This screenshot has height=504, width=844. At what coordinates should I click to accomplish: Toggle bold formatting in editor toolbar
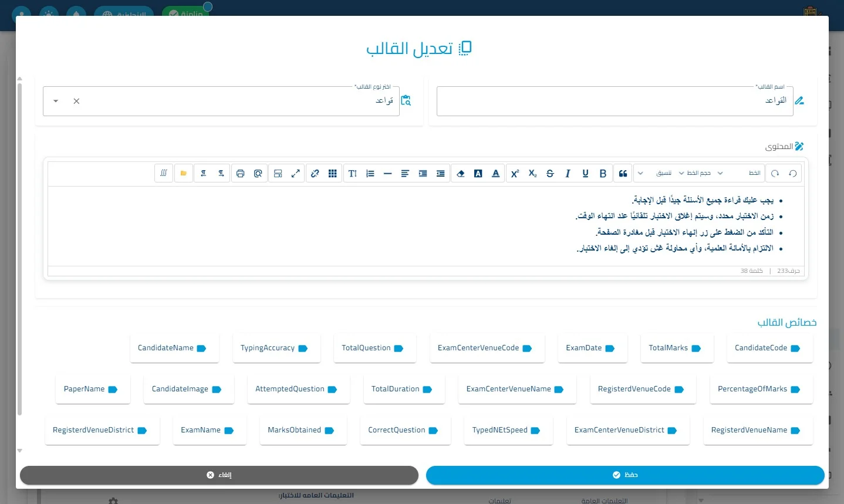tap(603, 174)
